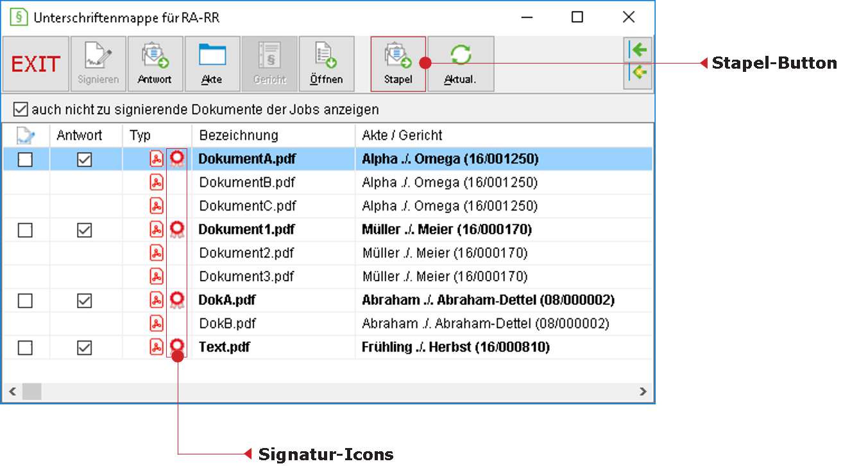Image resolution: width=868 pixels, height=466 pixels.
Task: Click the sign column header icon
Action: click(x=25, y=135)
